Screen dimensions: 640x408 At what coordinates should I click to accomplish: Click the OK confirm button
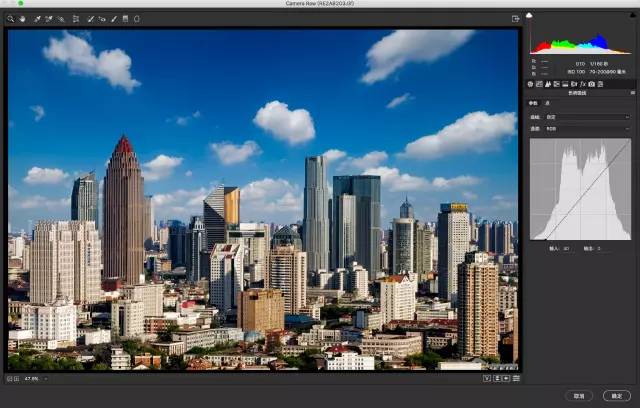click(615, 395)
